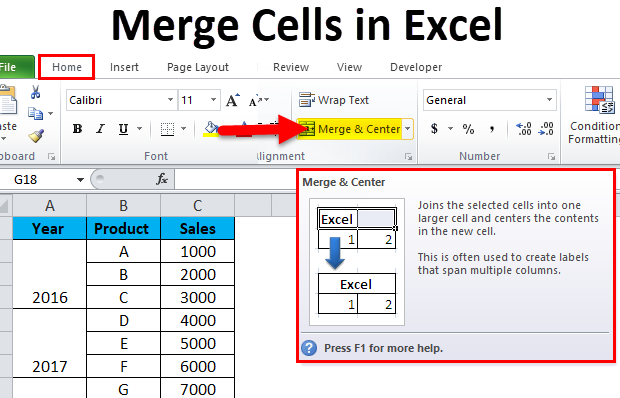Toggle Italic formatting
Screen dimensions: 620x398
click(100, 129)
